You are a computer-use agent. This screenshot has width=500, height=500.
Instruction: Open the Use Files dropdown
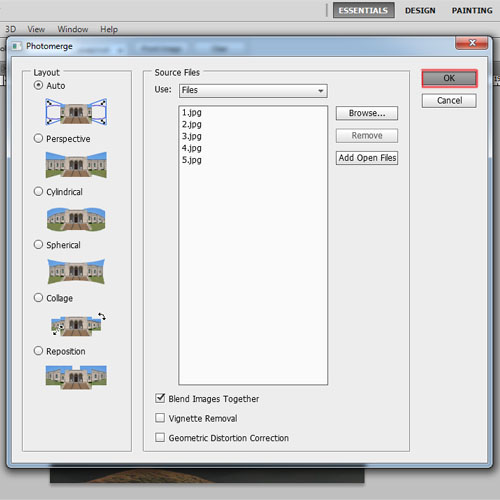click(253, 90)
